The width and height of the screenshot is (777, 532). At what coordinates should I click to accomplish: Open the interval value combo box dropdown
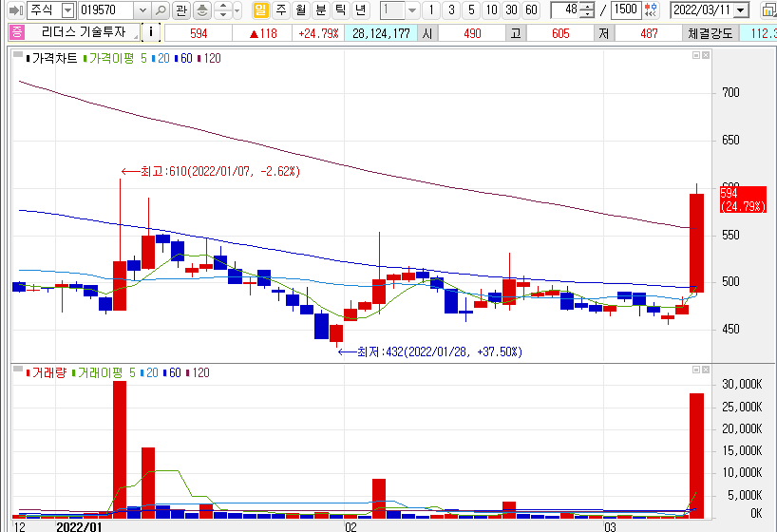point(412,9)
